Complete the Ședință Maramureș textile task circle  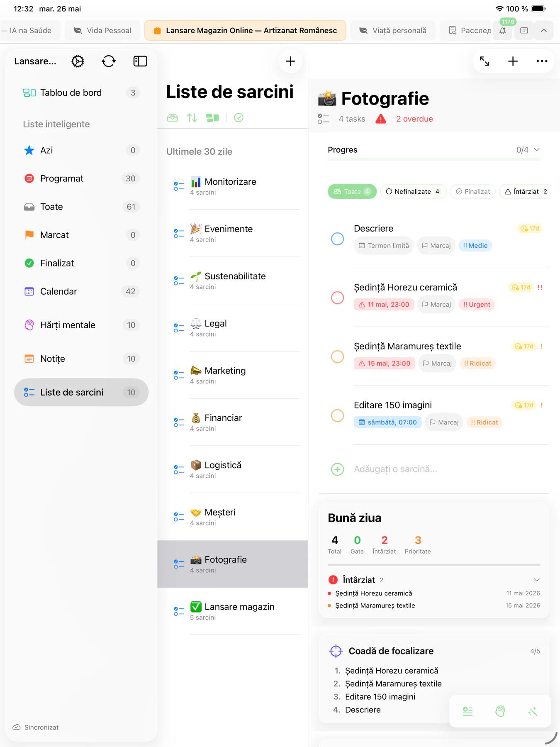(x=337, y=356)
